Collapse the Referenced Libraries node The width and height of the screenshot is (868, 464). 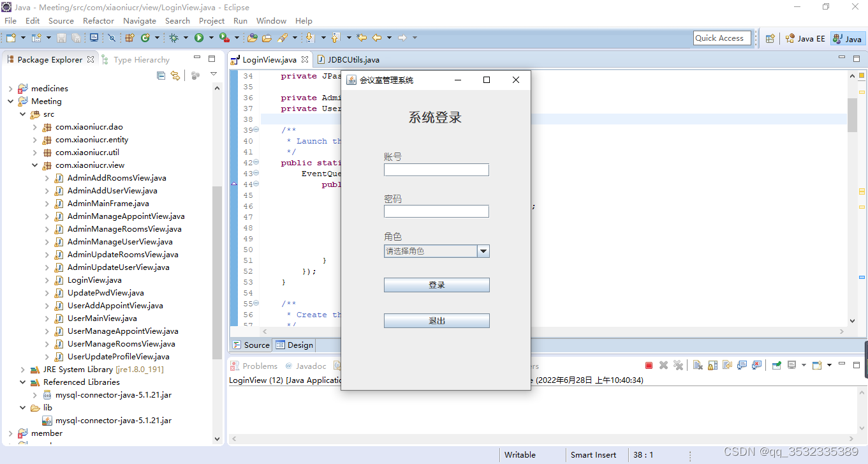[23, 382]
